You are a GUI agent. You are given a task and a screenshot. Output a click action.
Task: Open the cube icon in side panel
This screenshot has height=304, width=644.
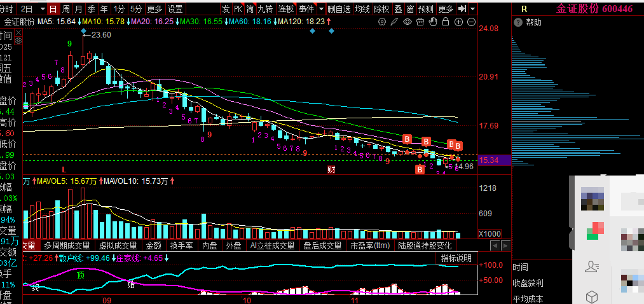point(591,296)
